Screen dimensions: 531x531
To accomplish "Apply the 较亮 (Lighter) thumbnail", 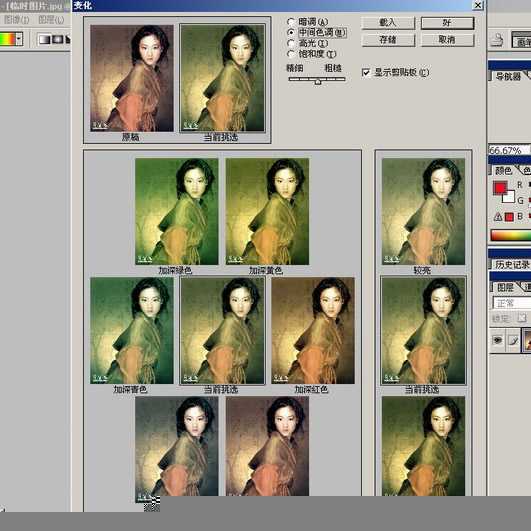I will [x=423, y=211].
